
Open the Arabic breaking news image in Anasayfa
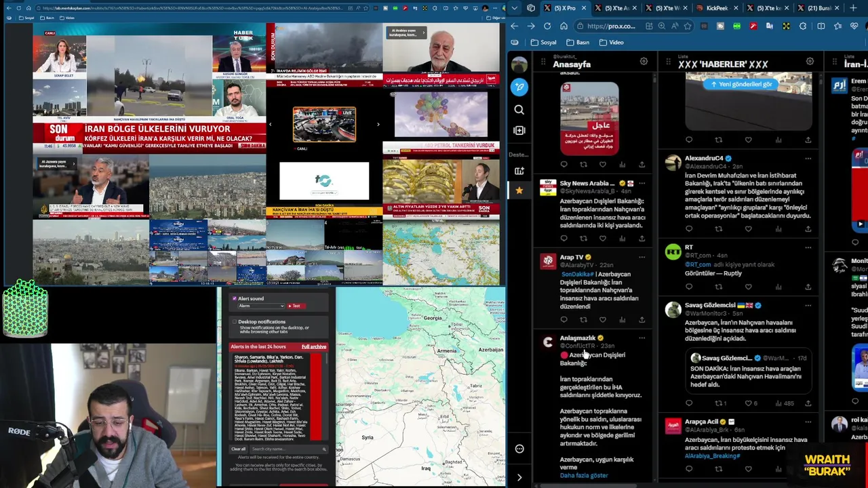tap(589, 119)
